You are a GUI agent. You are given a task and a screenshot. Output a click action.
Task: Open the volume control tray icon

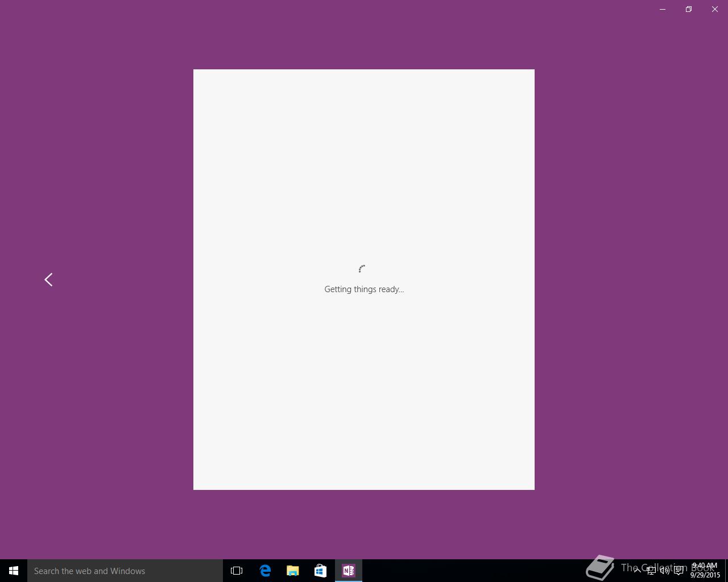664,571
